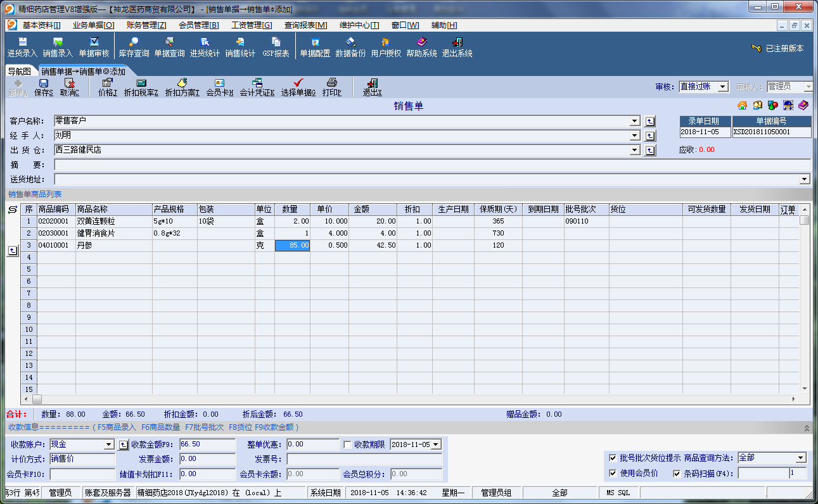Click into 摘要 input field

432,165
